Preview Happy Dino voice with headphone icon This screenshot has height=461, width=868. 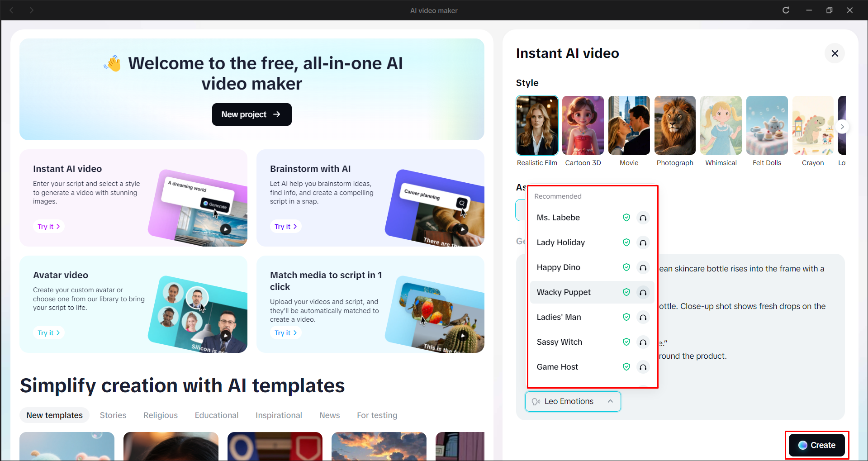643,267
